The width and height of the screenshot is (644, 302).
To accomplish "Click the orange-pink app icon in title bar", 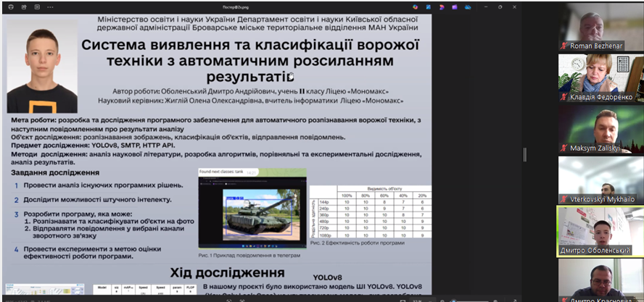I will [442, 7].
